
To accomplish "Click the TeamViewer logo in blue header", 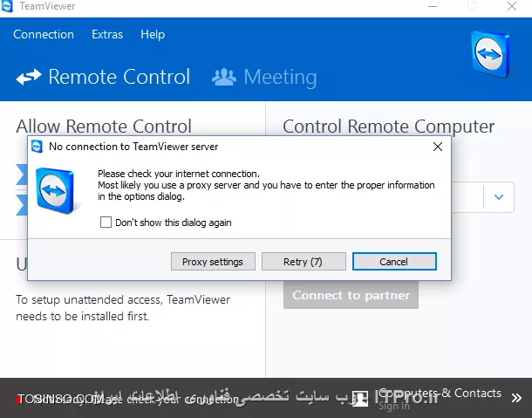I will [491, 54].
